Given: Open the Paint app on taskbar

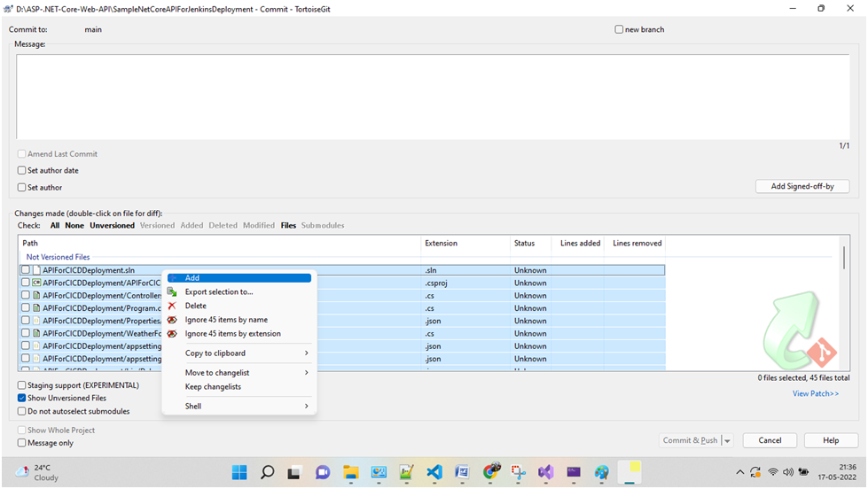Looking at the screenshot, I should tap(602, 472).
